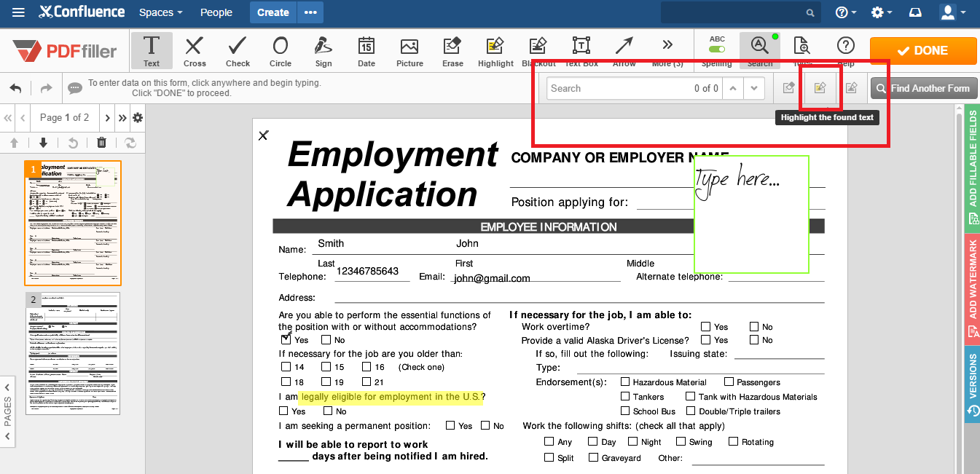The height and width of the screenshot is (474, 980).
Task: Open the Sign tool
Action: (x=323, y=50)
